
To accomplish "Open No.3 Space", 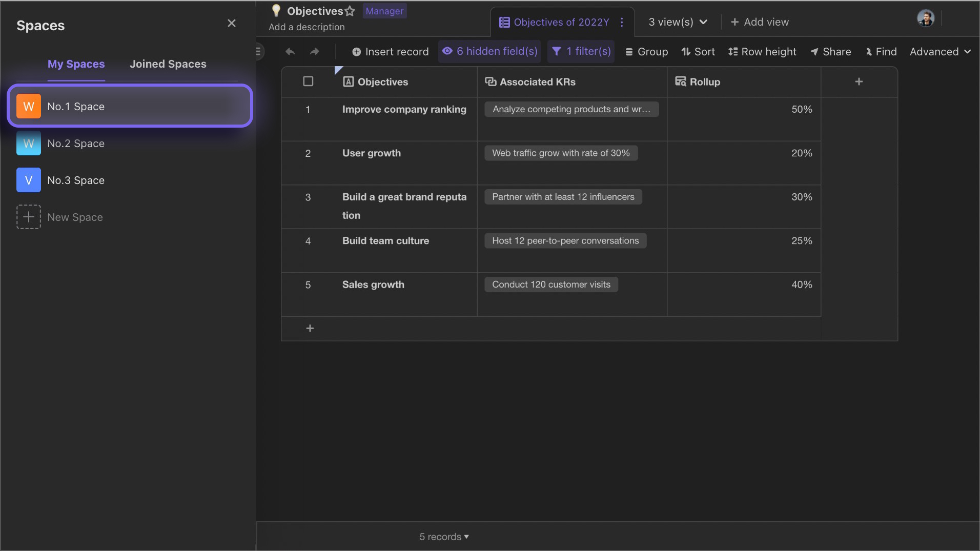I will (x=130, y=180).
